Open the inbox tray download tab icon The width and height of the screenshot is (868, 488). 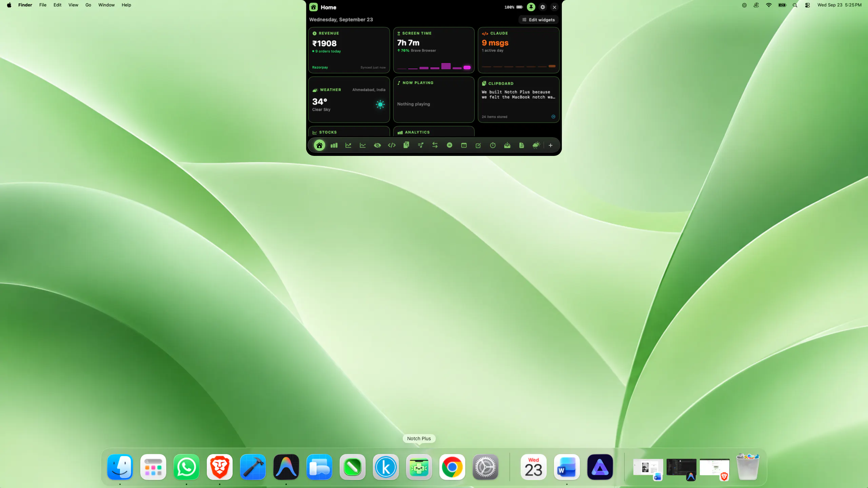point(507,145)
